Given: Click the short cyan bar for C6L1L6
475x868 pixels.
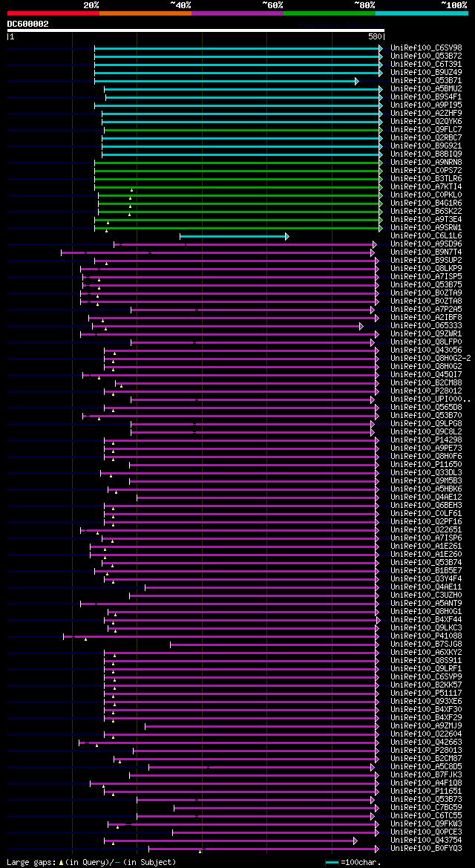Looking at the screenshot, I should (x=232, y=236).
